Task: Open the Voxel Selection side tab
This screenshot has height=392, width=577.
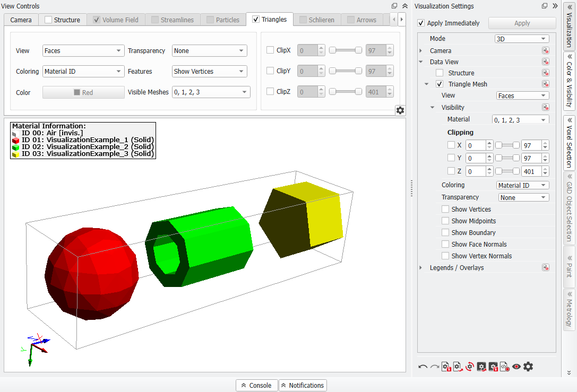Action: (569, 143)
